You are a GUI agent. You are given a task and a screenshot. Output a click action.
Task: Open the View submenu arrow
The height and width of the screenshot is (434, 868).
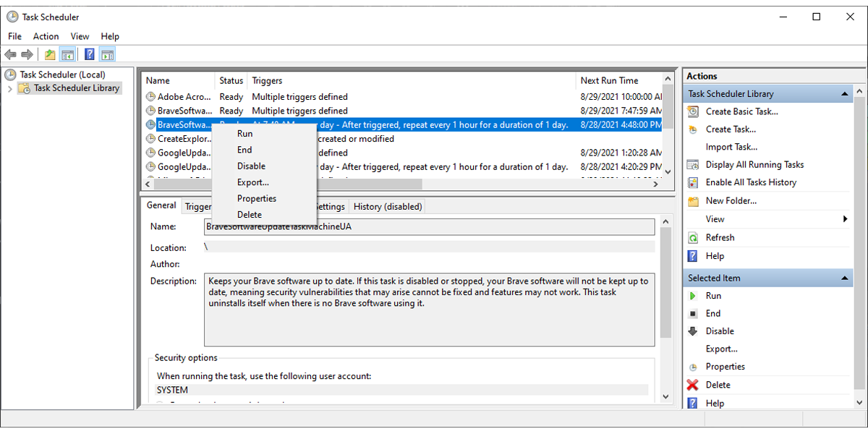846,219
